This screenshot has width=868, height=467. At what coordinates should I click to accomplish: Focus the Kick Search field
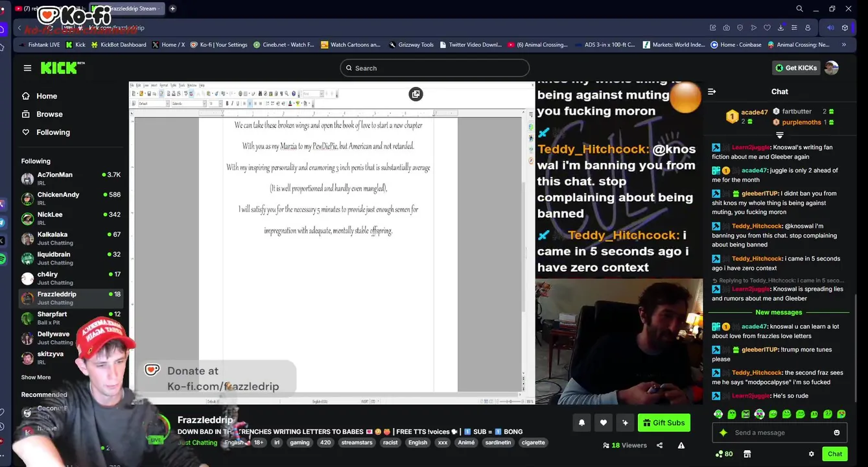[434, 68]
